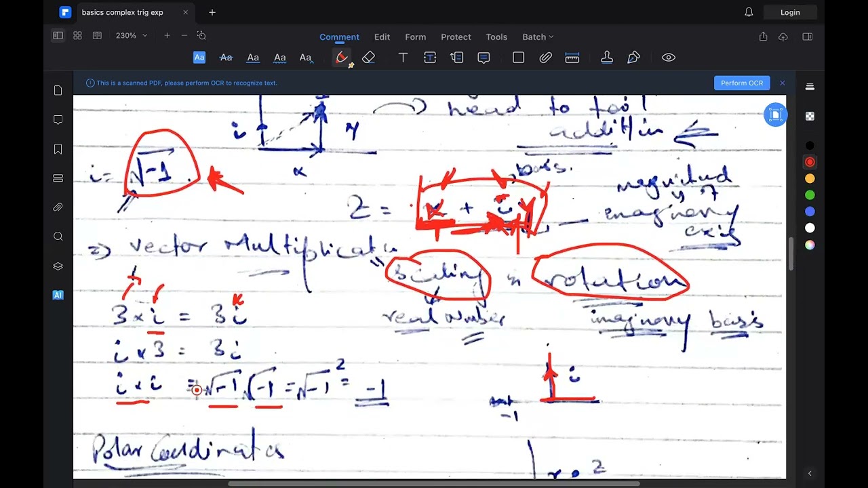The image size is (868, 488).
Task: Open Bookmarks panel in left sidebar
Action: tap(58, 149)
